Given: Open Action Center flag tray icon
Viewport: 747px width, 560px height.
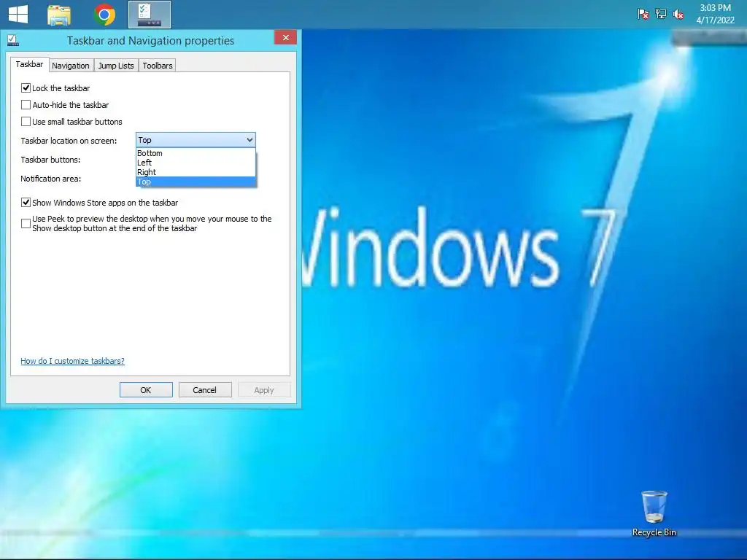Looking at the screenshot, I should pos(643,15).
